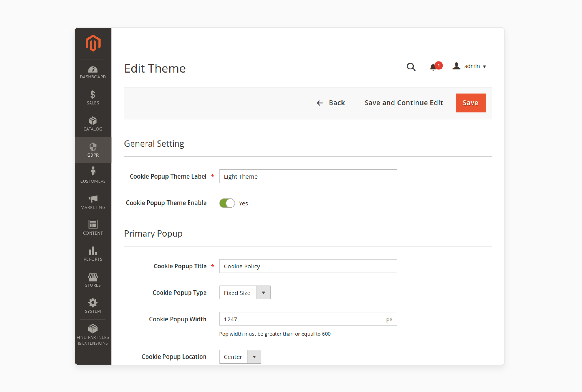Open the System gear icon
The width and height of the screenshot is (582, 392).
93,303
